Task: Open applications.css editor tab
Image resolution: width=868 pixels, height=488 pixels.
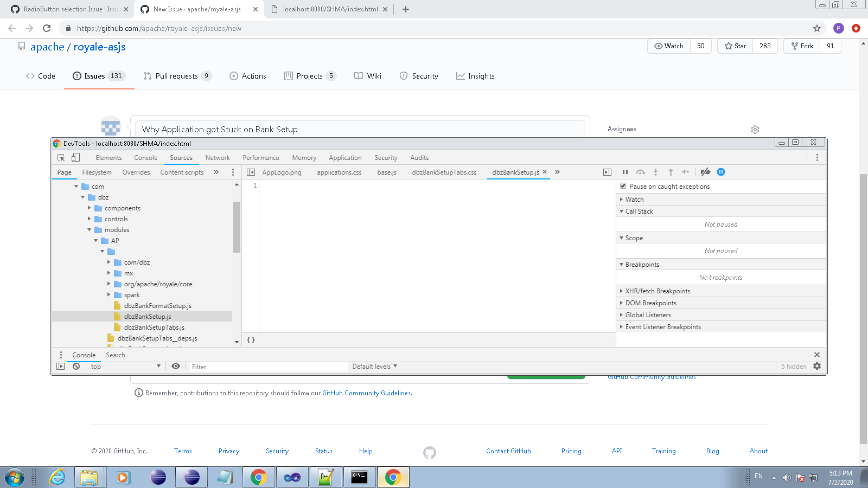Action: point(339,172)
